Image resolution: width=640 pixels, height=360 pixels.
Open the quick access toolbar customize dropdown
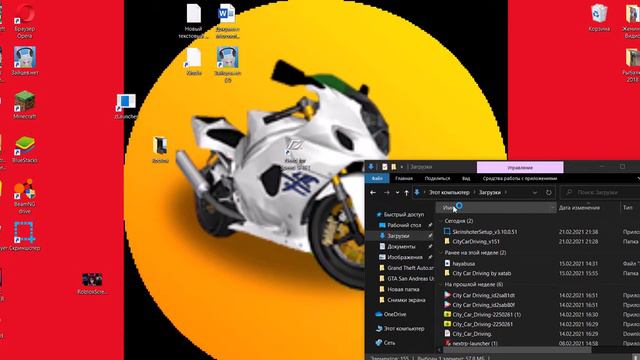[x=402, y=167]
